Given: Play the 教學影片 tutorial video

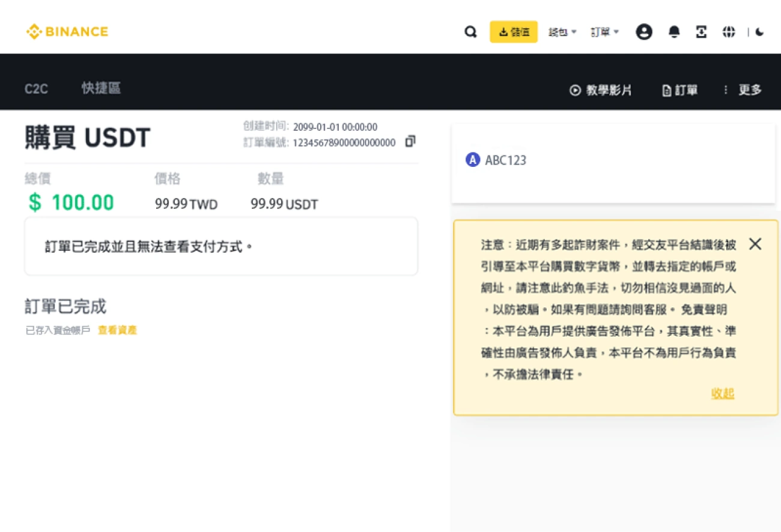Looking at the screenshot, I should click(x=601, y=90).
